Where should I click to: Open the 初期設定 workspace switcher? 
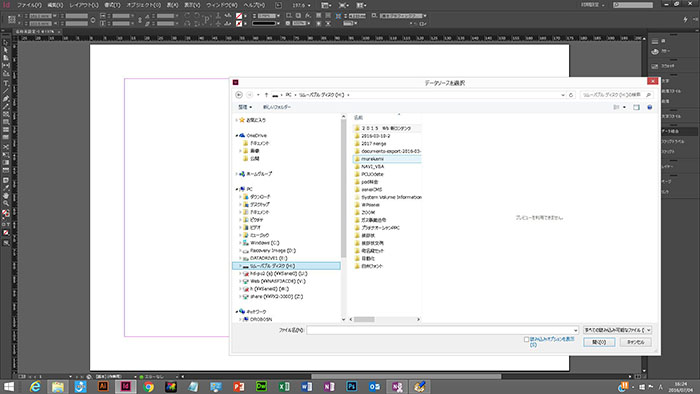[592, 5]
